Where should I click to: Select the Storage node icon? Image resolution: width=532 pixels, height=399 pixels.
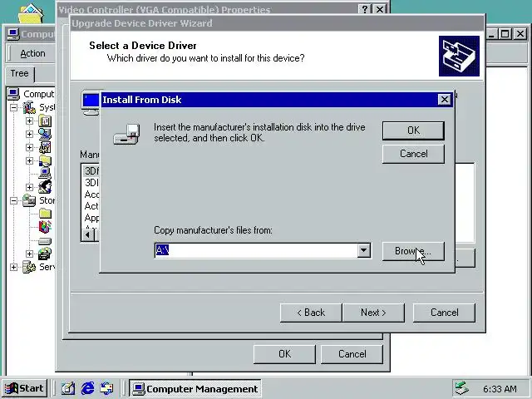click(x=30, y=200)
